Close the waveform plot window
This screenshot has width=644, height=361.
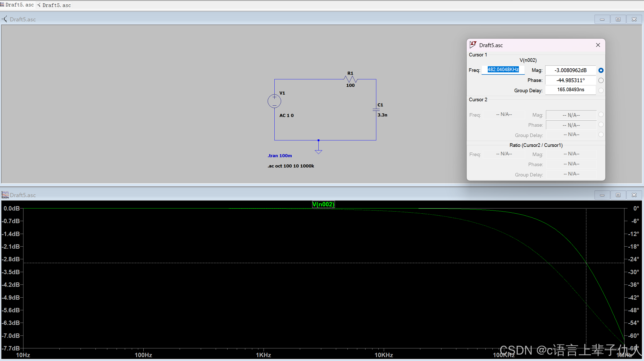[x=634, y=195]
